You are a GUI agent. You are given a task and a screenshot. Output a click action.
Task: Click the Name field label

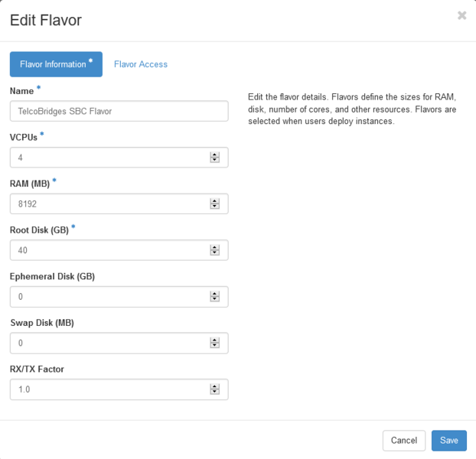[21, 91]
